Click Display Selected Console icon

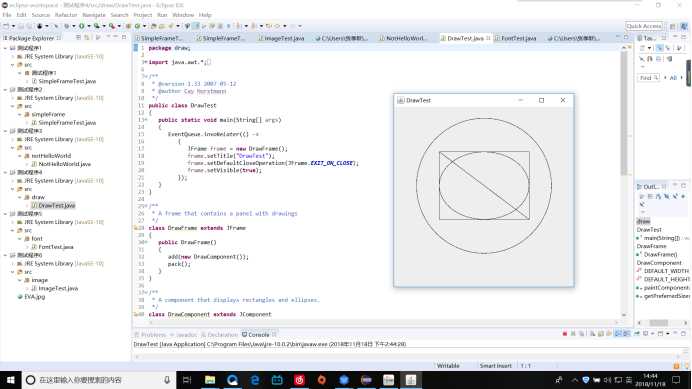(x=645, y=334)
